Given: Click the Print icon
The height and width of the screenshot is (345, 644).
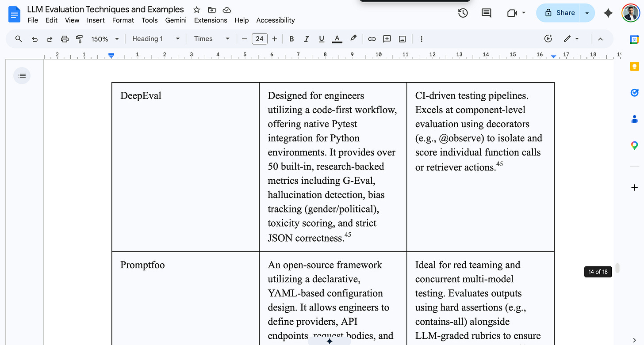Looking at the screenshot, I should click(65, 39).
